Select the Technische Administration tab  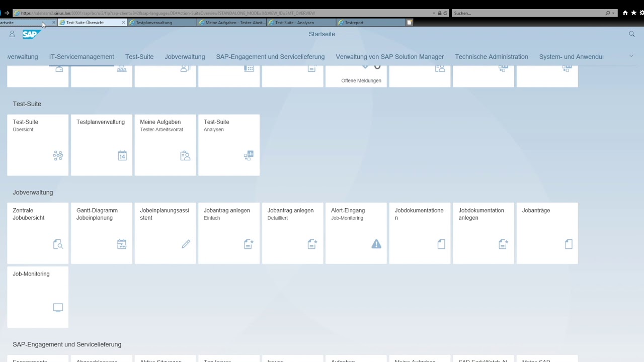pos(492,57)
